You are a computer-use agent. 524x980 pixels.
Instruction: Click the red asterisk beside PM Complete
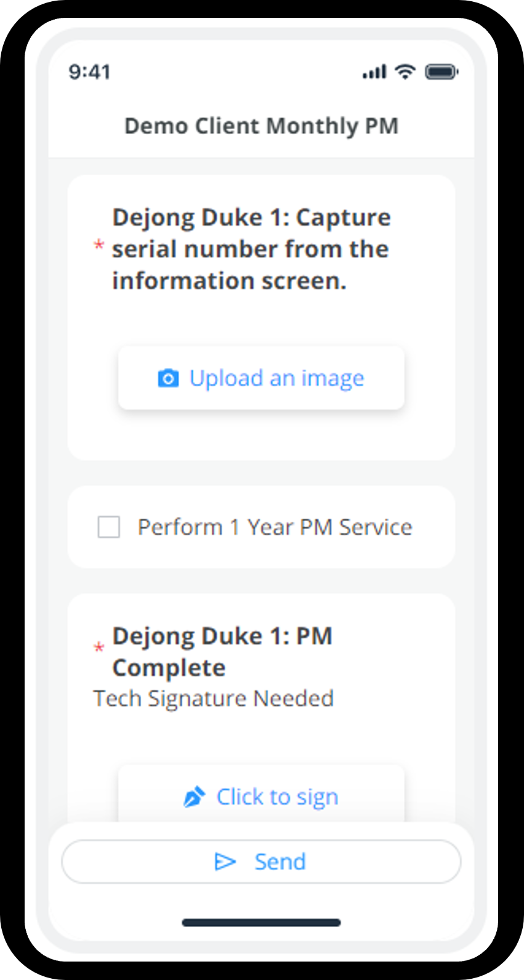[99, 647]
